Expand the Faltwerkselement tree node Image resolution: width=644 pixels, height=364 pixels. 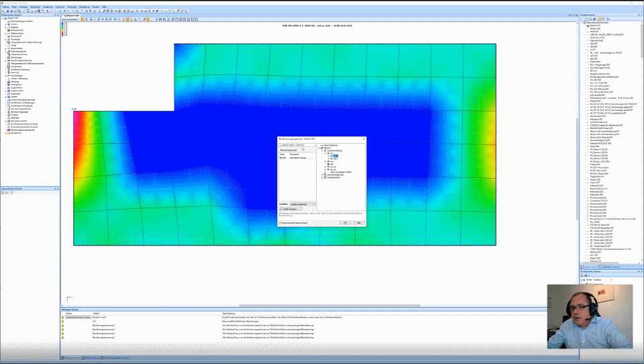6,52
